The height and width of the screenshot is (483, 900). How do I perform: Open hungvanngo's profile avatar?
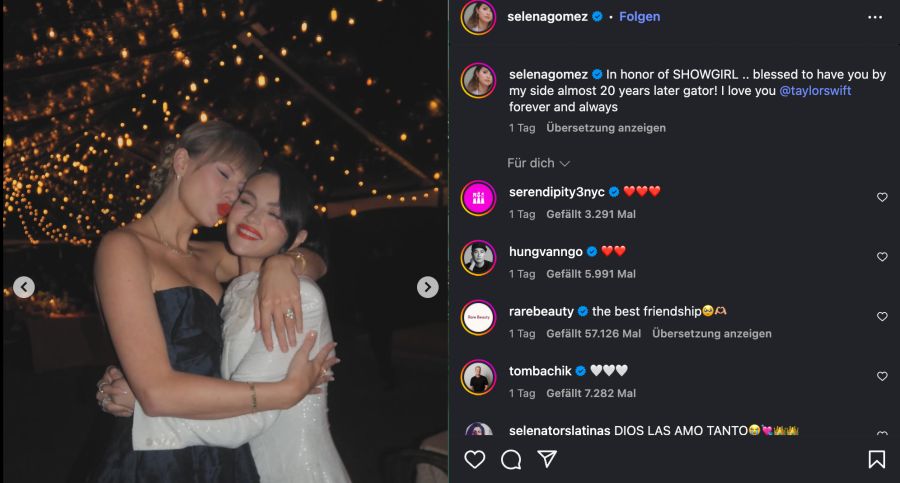pyautogui.click(x=478, y=257)
